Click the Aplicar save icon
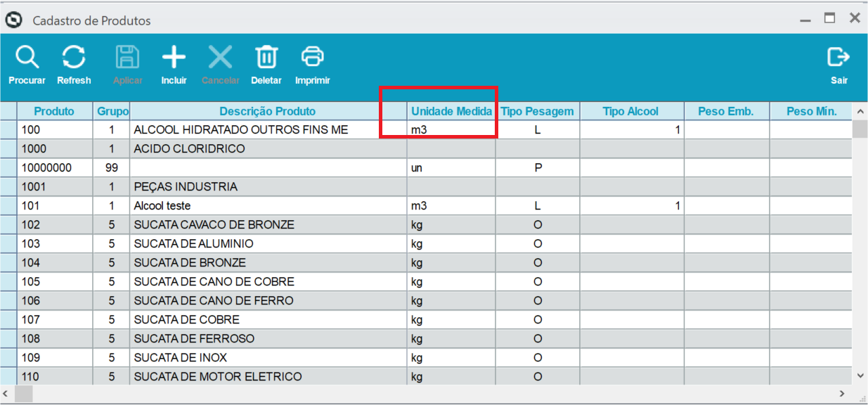This screenshot has width=868, height=405. [127, 57]
